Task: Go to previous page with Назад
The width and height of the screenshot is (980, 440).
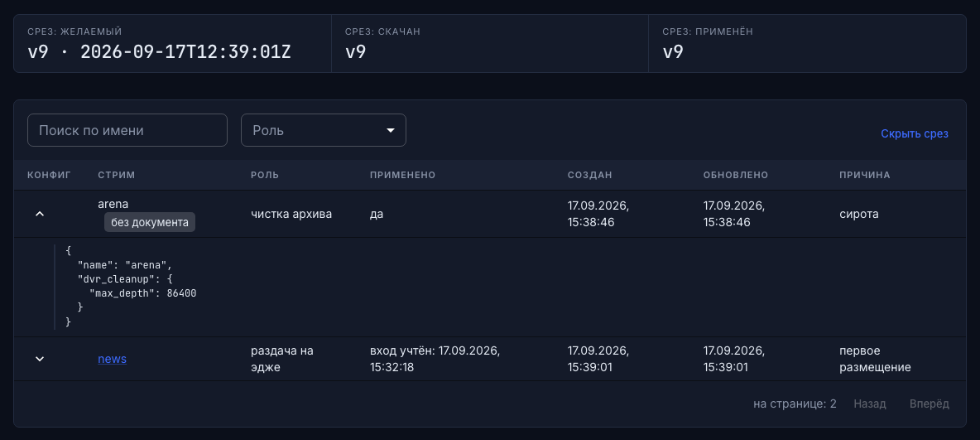Action: (869, 404)
